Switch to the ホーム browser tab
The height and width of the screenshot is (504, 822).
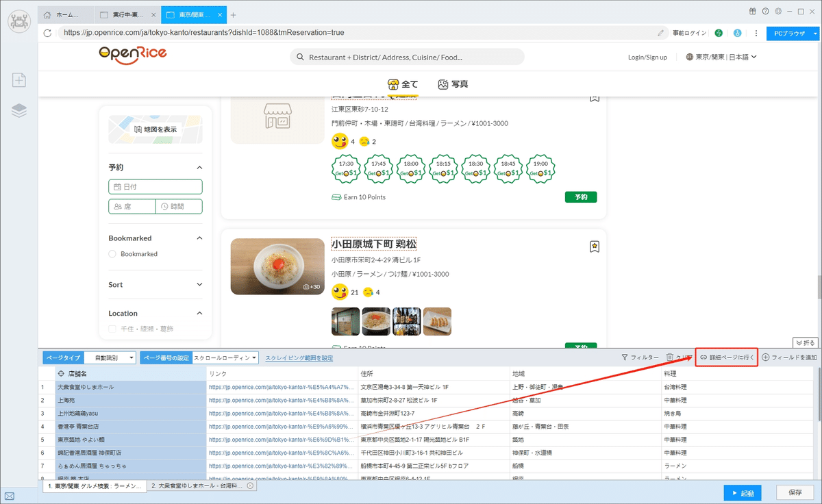click(65, 14)
